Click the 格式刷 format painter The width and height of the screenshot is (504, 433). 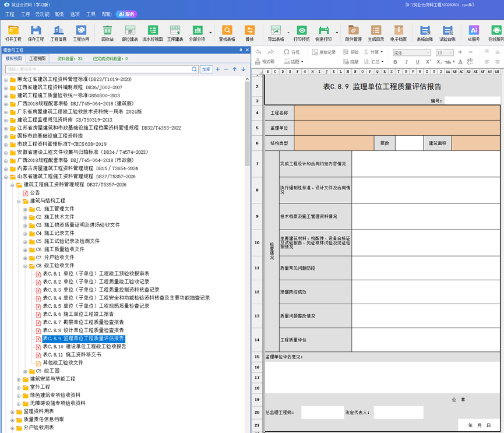click(x=265, y=61)
